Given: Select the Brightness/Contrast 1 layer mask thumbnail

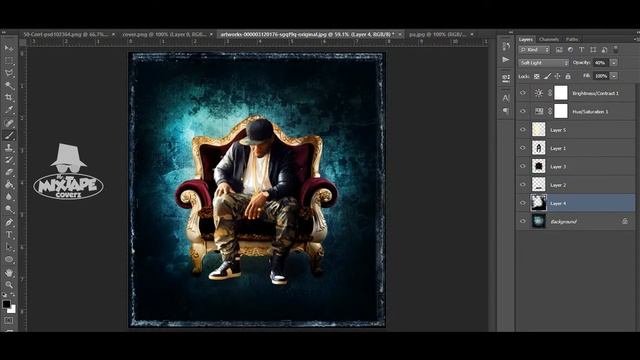Looking at the screenshot, I should (x=561, y=93).
